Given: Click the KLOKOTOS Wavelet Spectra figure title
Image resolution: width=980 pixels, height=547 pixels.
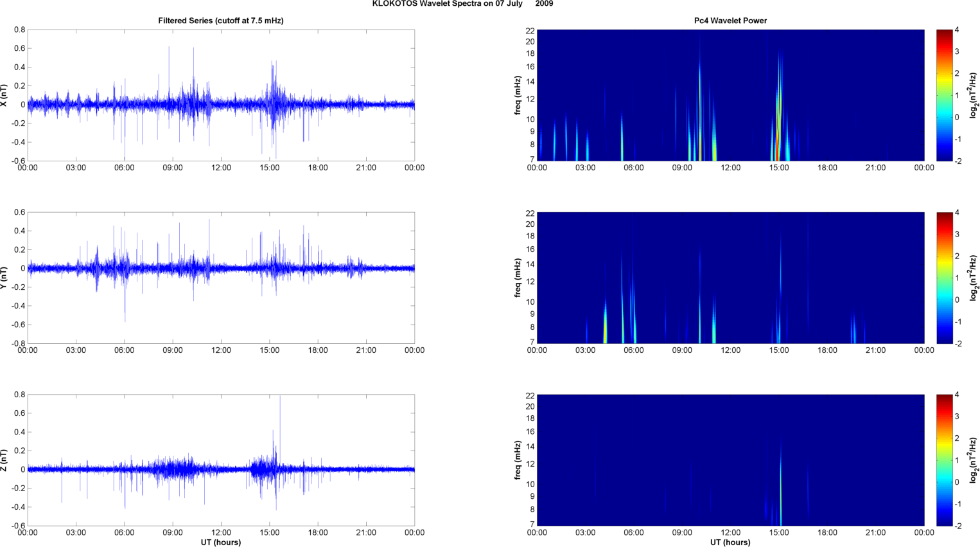Looking at the screenshot, I should pos(462,4).
